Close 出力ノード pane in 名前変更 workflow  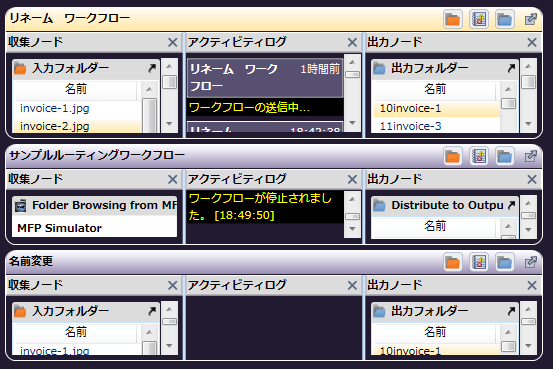pyautogui.click(x=532, y=285)
